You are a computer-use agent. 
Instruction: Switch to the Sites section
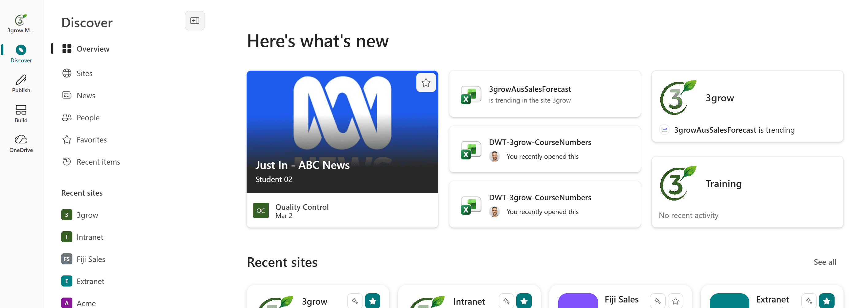click(x=85, y=73)
